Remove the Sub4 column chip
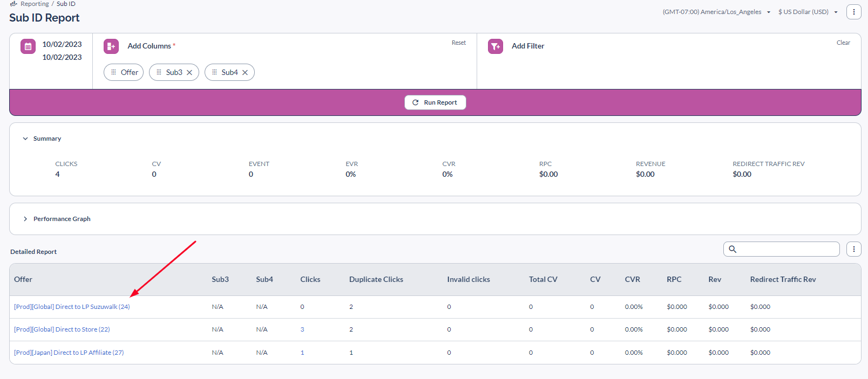 coord(245,73)
